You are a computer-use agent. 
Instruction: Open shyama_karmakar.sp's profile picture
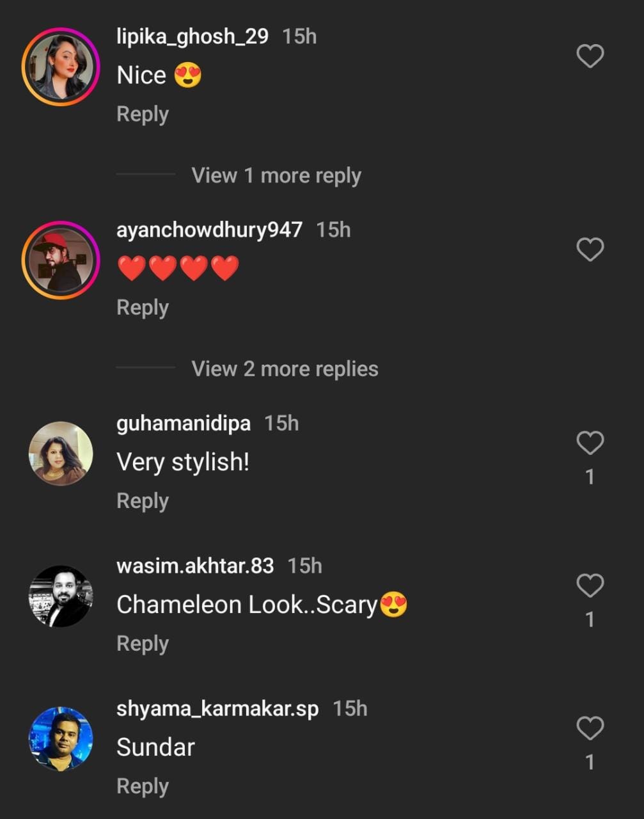(61, 738)
